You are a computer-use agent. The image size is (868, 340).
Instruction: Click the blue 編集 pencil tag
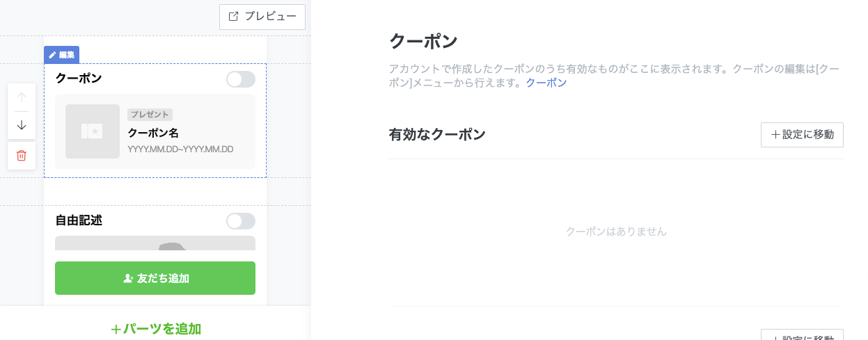pos(62,55)
